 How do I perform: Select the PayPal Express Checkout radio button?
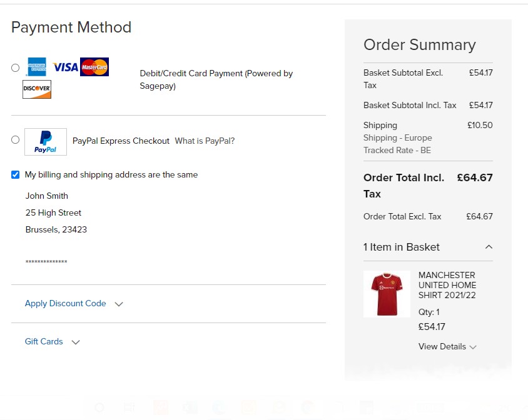coord(16,140)
